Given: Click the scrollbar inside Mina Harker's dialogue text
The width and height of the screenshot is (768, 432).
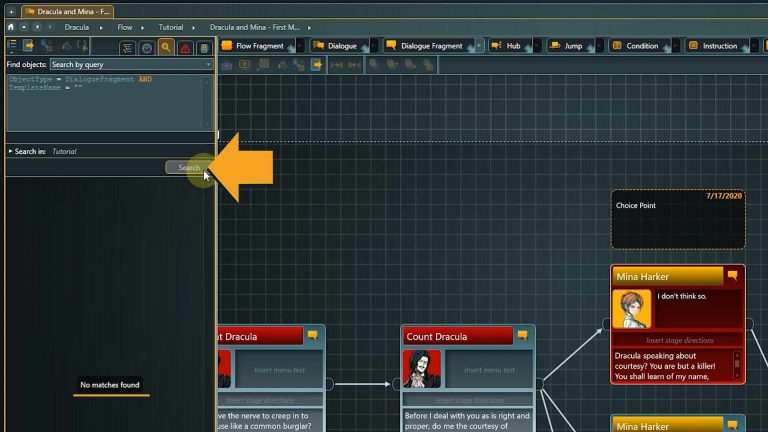Looking at the screenshot, I should pyautogui.click(x=737, y=365).
